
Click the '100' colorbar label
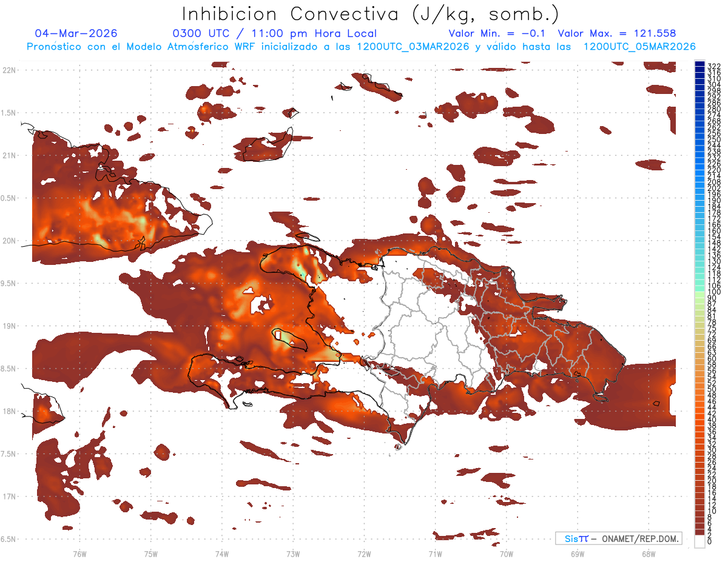click(713, 292)
